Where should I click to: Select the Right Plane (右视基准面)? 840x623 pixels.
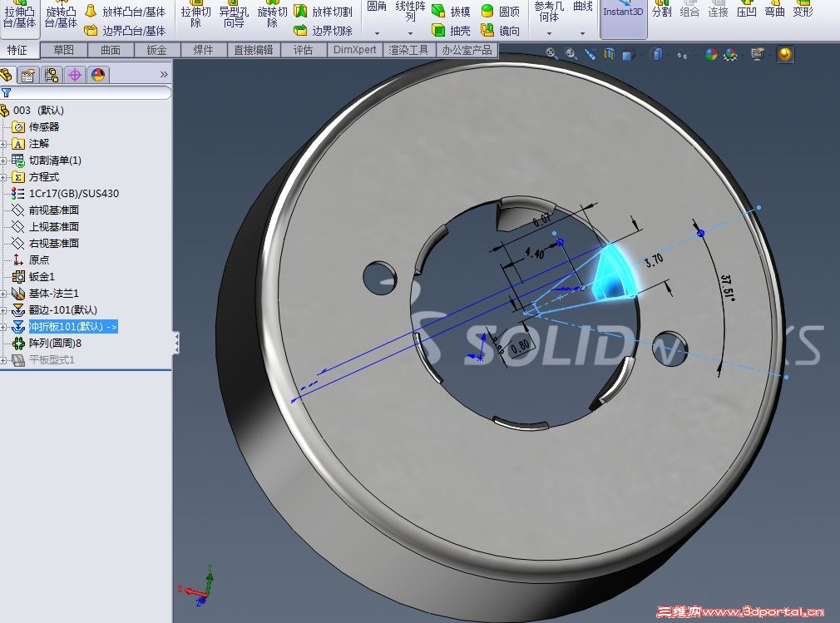46,243
